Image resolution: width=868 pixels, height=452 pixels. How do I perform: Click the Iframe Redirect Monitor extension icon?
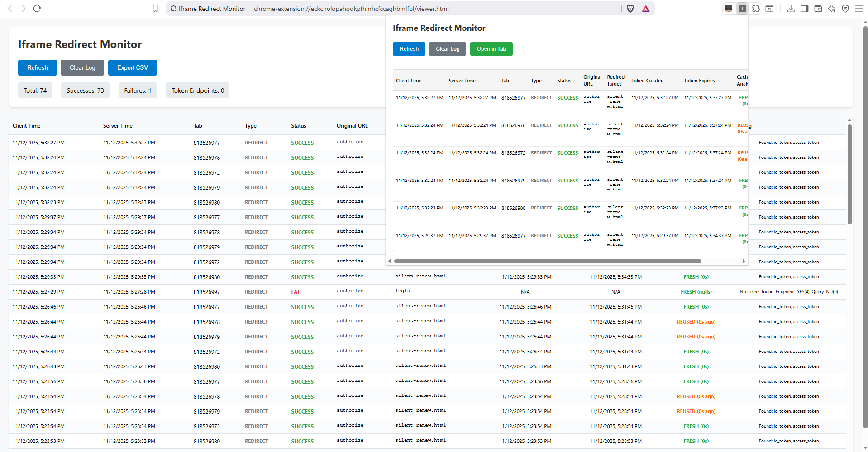pos(742,9)
